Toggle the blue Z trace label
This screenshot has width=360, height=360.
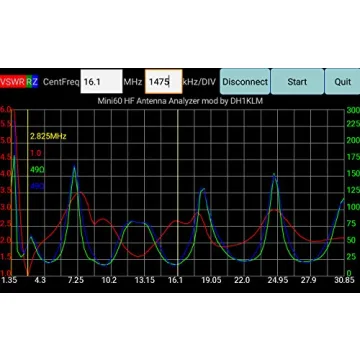35,82
